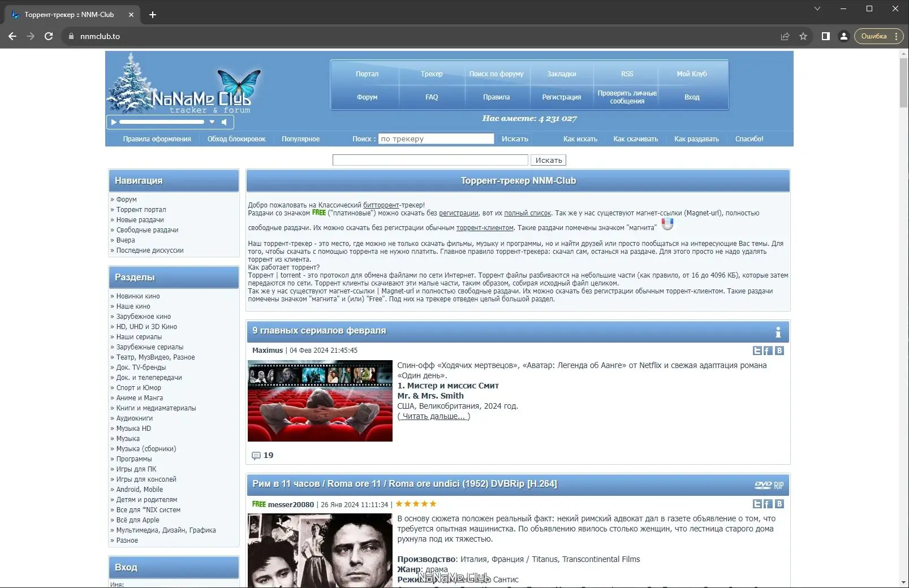Select the Мой Клуб menu item
909x588 pixels.
(x=692, y=73)
